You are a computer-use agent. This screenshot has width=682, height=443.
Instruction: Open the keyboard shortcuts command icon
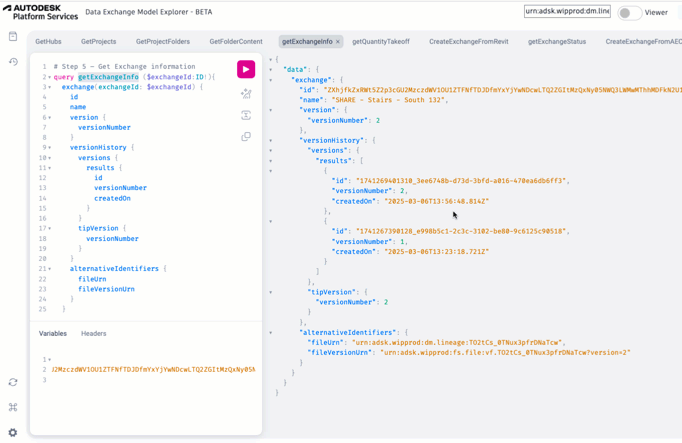click(13, 407)
